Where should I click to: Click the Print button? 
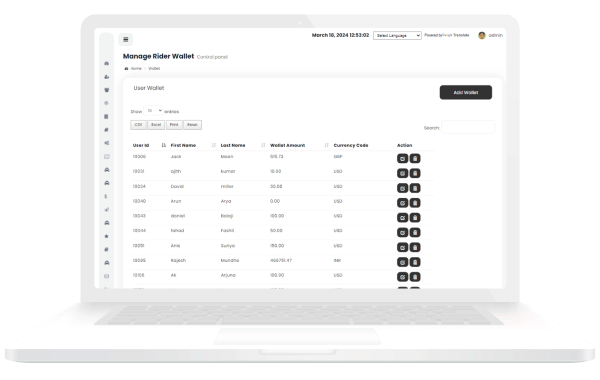pos(174,125)
